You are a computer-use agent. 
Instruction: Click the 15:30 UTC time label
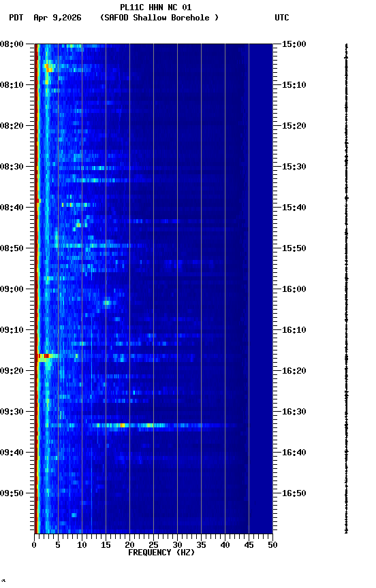pyautogui.click(x=294, y=167)
